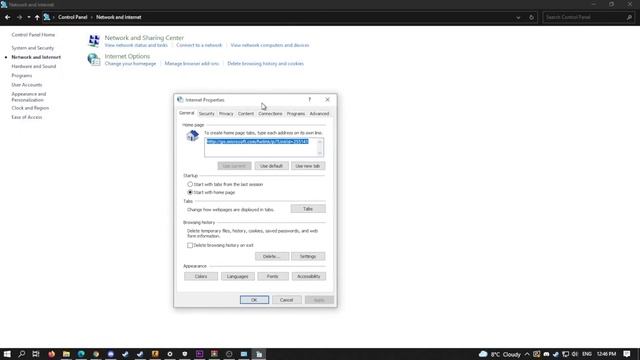The width and height of the screenshot is (640, 360).
Task: Click the Use default button
Action: coord(271,166)
